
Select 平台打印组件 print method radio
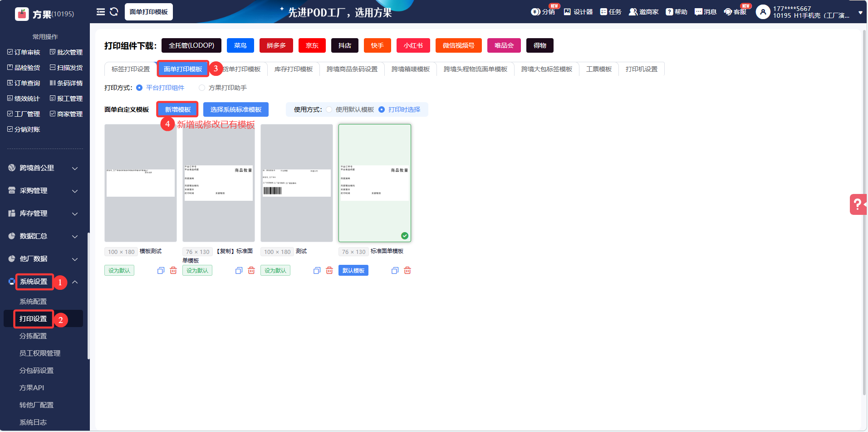tap(139, 88)
